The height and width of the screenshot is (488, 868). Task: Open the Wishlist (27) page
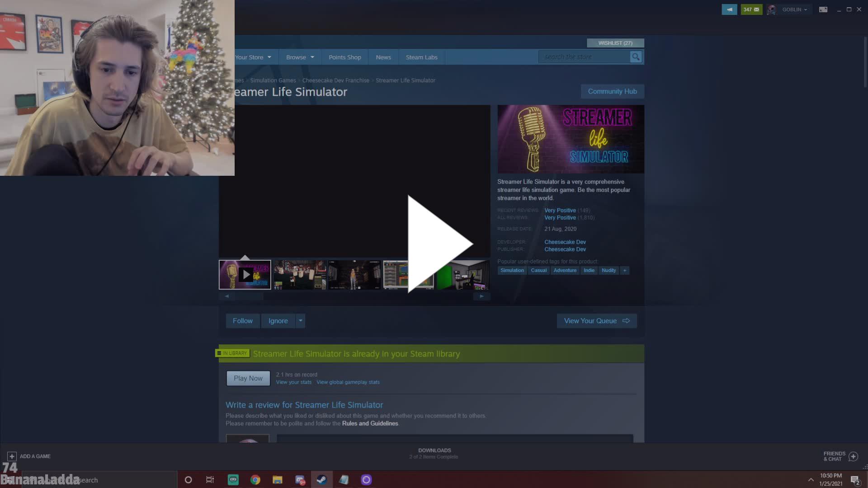click(615, 43)
